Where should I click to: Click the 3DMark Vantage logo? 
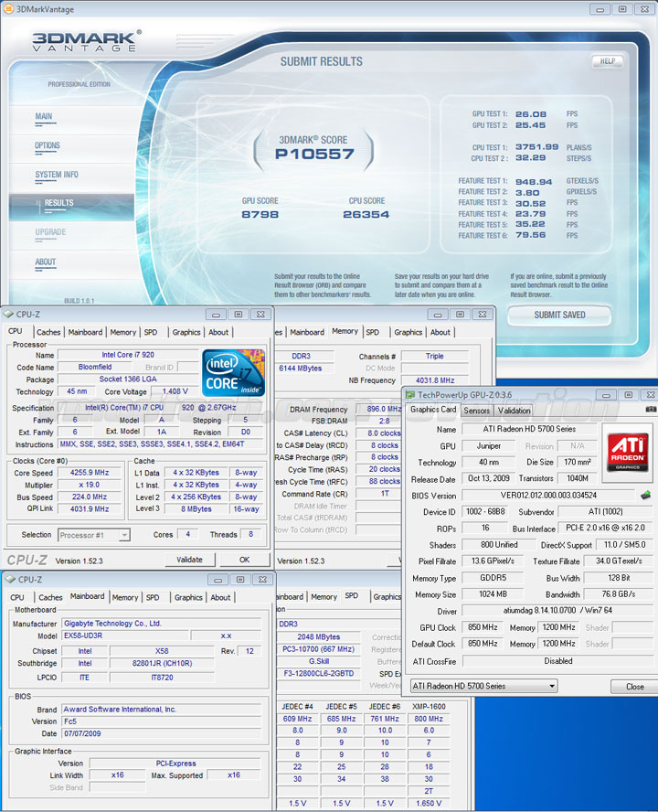pyautogui.click(x=87, y=41)
